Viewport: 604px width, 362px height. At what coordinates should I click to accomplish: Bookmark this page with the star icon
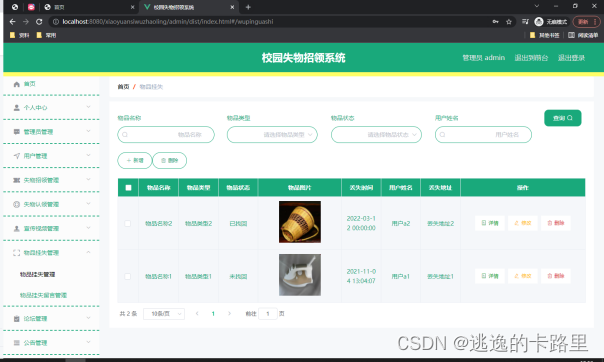[508, 22]
